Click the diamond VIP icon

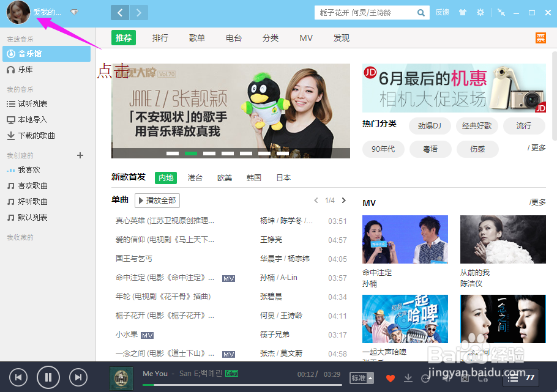click(x=74, y=12)
